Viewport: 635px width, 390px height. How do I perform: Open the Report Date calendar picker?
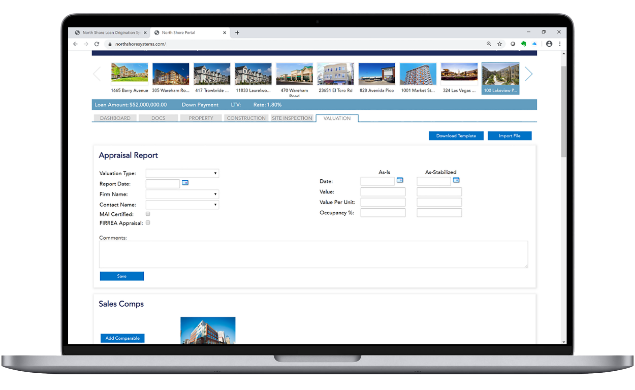(185, 183)
